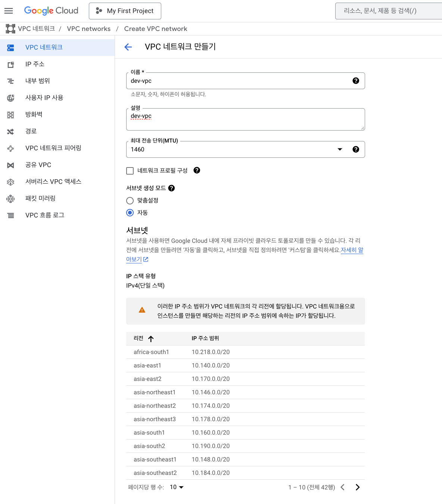Open the 자세히 알아보기 link
This screenshot has width=442, height=504.
pos(352,250)
